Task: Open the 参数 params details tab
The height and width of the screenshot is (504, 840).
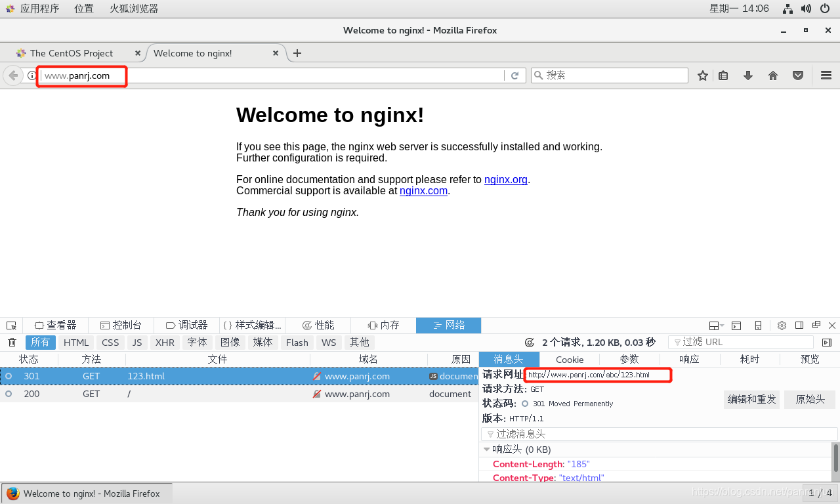Action: (x=629, y=359)
